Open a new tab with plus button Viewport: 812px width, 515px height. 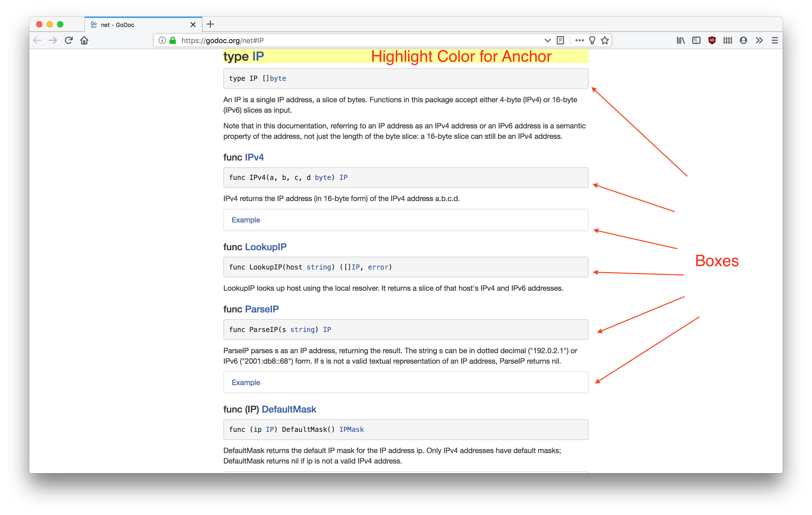210,24
